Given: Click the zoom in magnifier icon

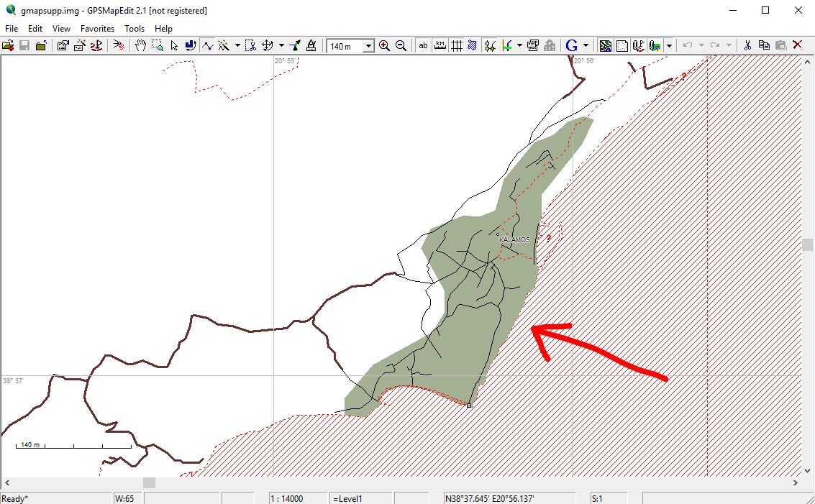Looking at the screenshot, I should 384,45.
